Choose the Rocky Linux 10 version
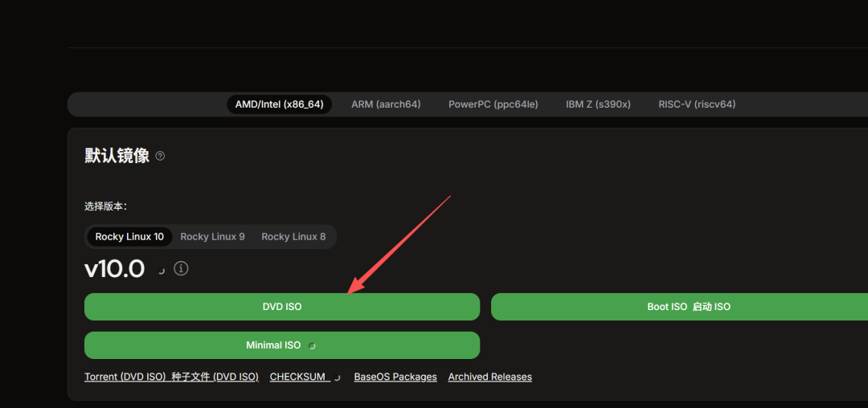 click(129, 237)
